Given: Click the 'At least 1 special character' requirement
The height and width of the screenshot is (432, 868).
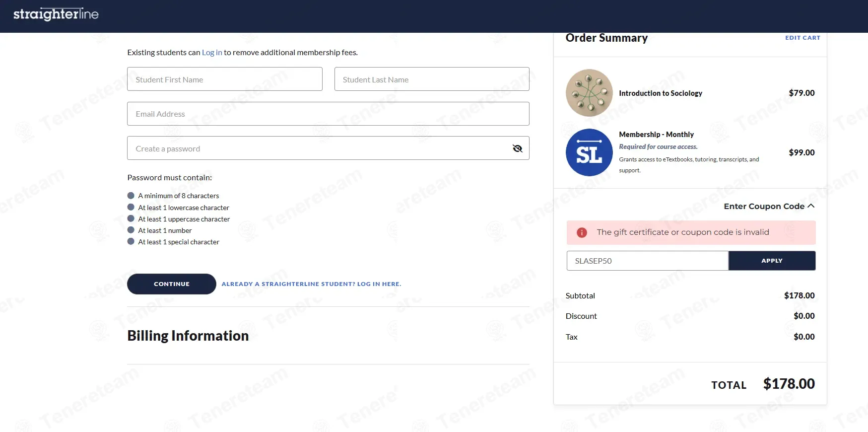Looking at the screenshot, I should [179, 242].
